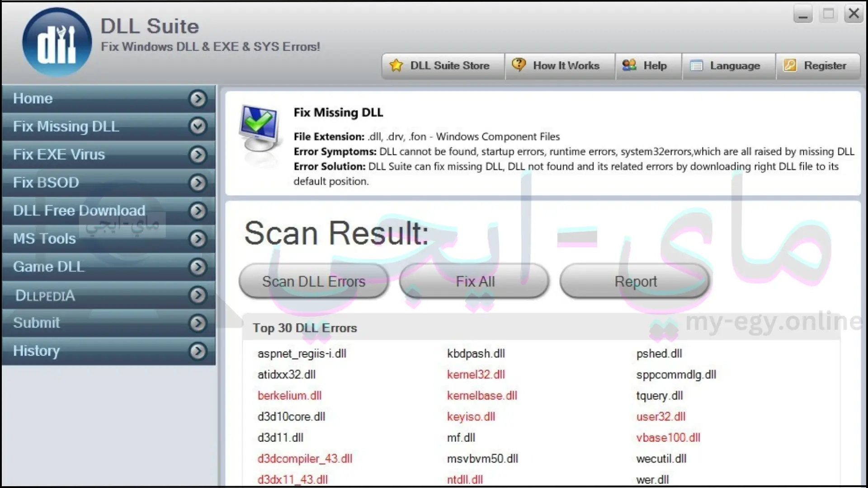The height and width of the screenshot is (488, 868).
Task: Select user32.dll entry
Action: point(661,417)
